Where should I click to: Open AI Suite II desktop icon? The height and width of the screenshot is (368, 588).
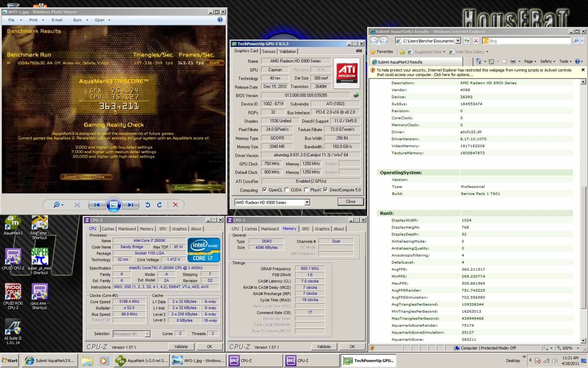click(13, 331)
